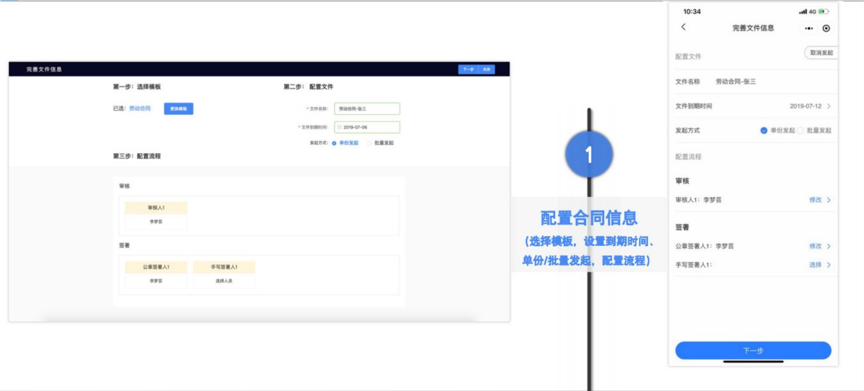Tap chevron beside 手写签署人1 选择
Image resolution: width=864 pixels, height=391 pixels.
point(829,265)
